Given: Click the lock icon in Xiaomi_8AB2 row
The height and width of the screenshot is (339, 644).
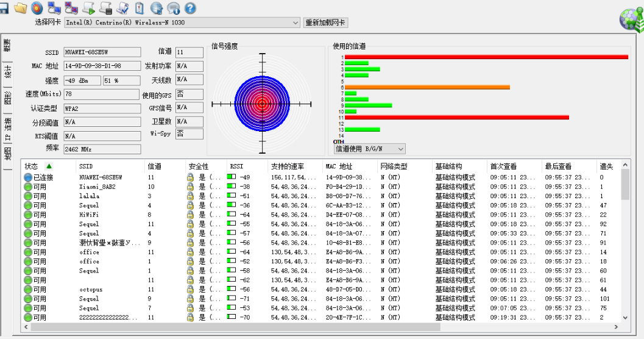Looking at the screenshot, I should [190, 187].
